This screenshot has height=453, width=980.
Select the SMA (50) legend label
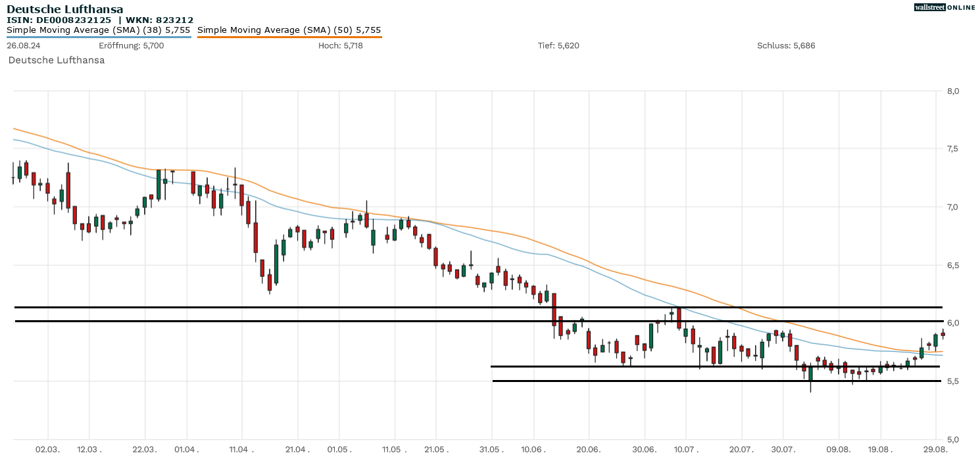coord(289,30)
